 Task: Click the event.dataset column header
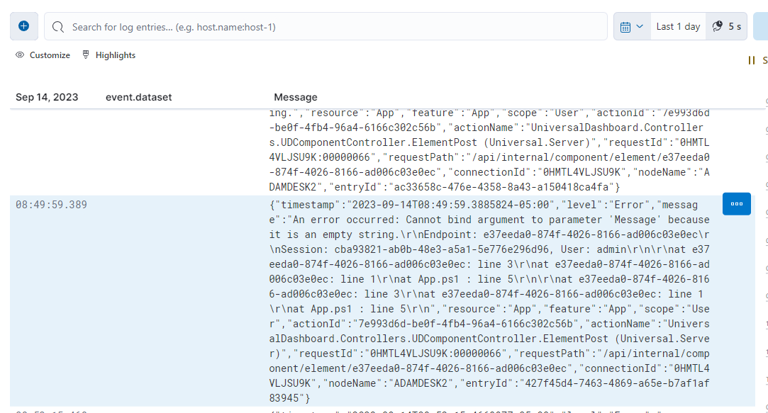(x=139, y=97)
